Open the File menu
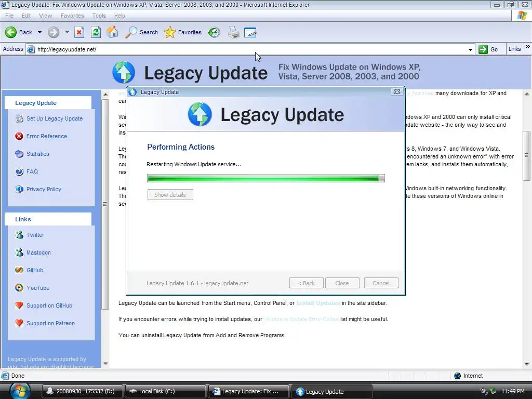 click(x=9, y=16)
